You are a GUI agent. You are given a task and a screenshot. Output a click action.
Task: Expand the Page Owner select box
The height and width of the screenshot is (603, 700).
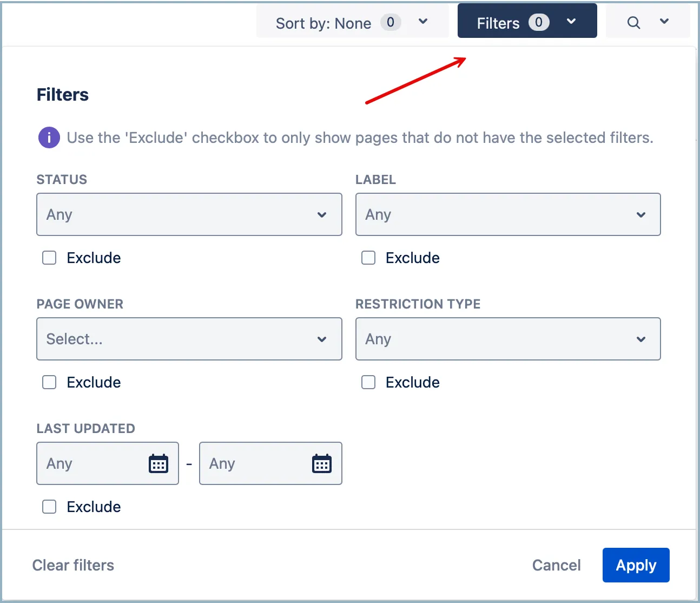pyautogui.click(x=189, y=339)
